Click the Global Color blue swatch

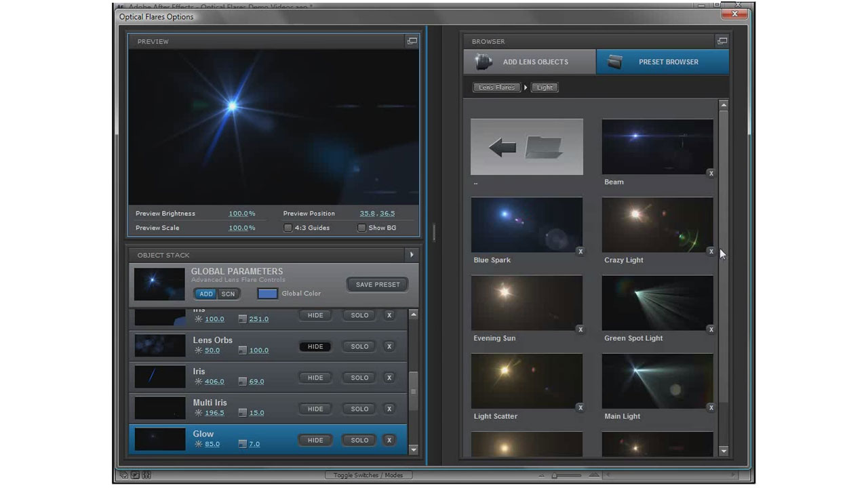tap(267, 293)
